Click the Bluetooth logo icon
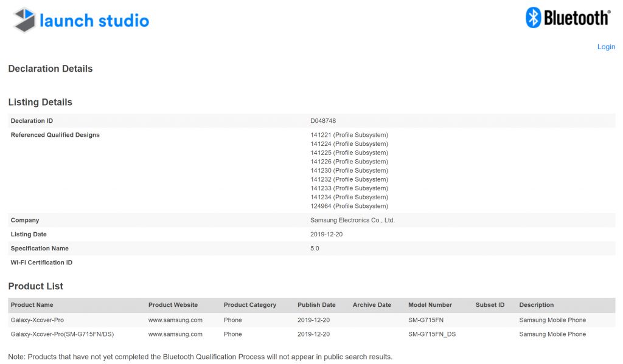623x364 pixels. pos(534,18)
